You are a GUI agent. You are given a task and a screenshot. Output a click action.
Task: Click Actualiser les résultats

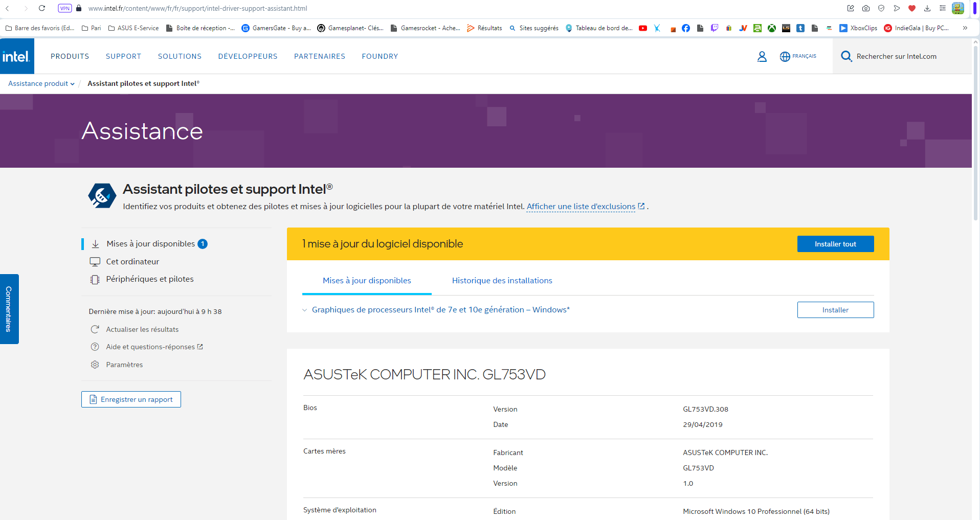pyautogui.click(x=135, y=329)
